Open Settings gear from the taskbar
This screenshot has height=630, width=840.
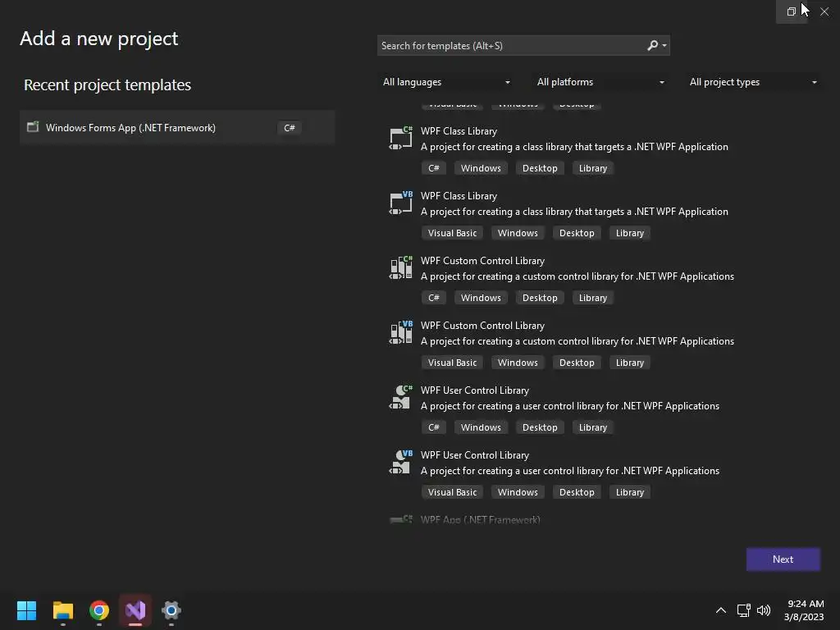pyautogui.click(x=171, y=610)
